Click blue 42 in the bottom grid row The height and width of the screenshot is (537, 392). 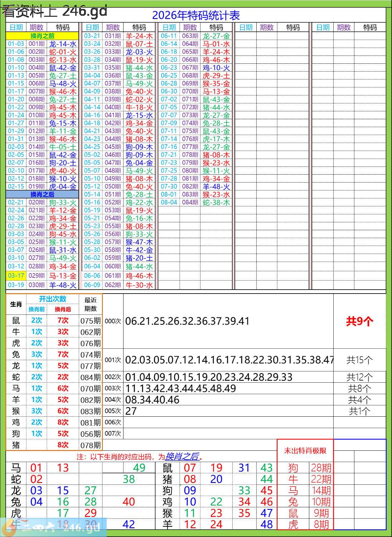coord(129,524)
